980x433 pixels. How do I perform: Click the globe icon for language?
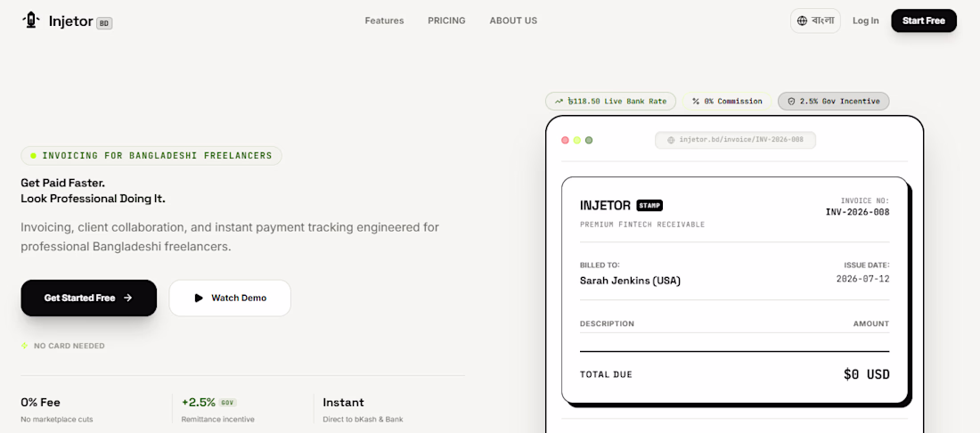tap(803, 20)
